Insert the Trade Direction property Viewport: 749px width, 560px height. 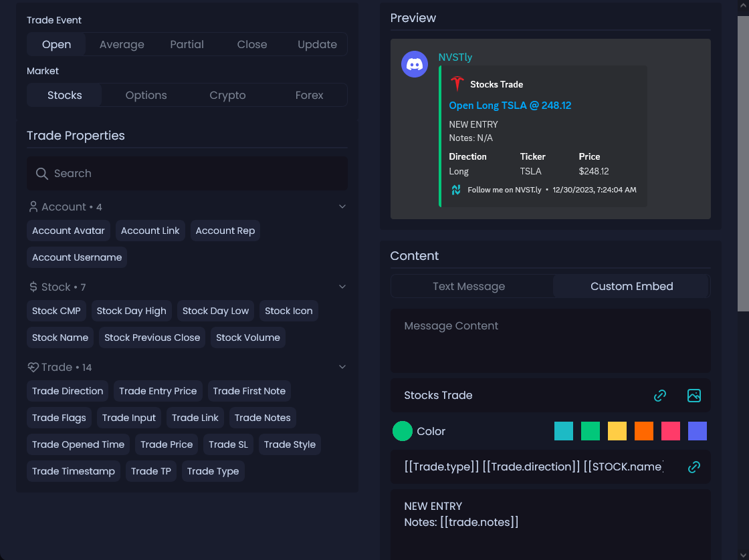pos(68,391)
